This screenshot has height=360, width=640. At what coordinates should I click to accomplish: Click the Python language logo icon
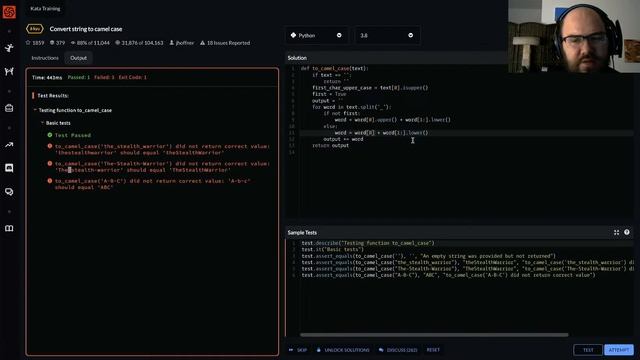[293, 35]
